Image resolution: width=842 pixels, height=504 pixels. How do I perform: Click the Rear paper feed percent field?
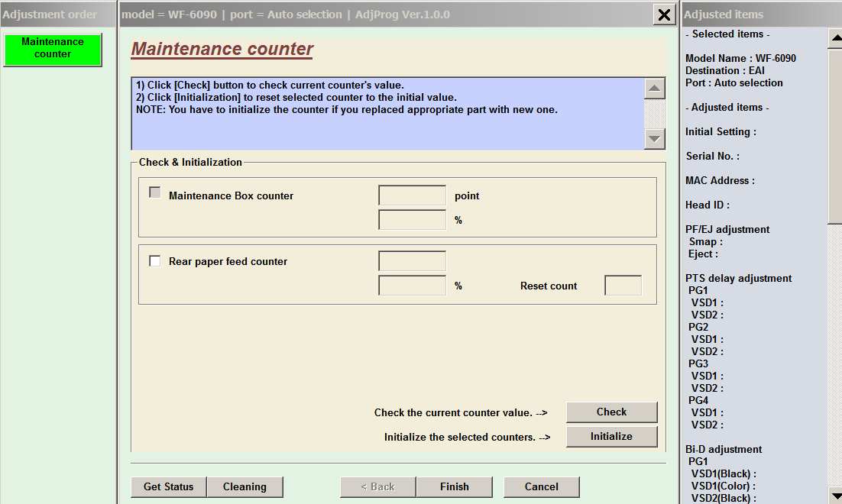(x=412, y=286)
